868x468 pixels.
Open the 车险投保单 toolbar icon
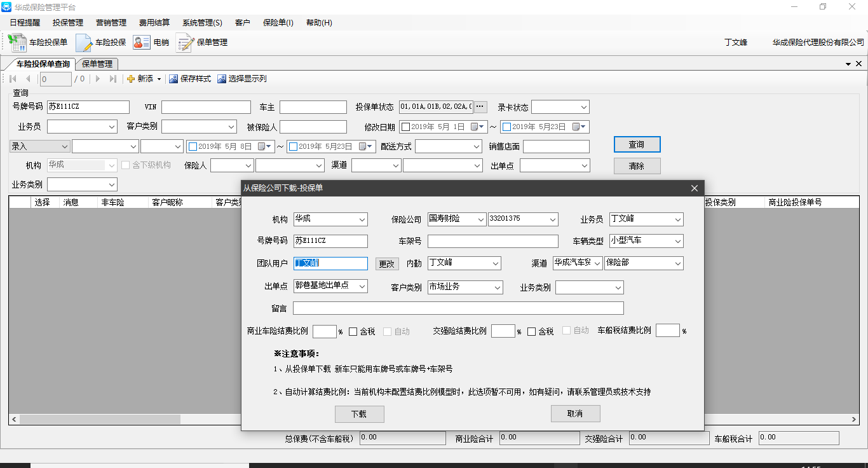point(17,43)
